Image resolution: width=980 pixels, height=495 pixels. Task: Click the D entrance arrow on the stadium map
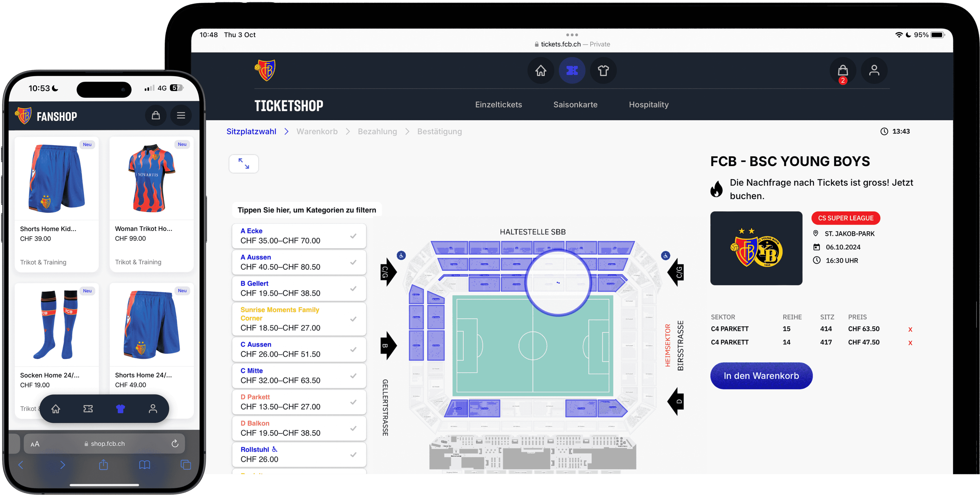point(676,401)
